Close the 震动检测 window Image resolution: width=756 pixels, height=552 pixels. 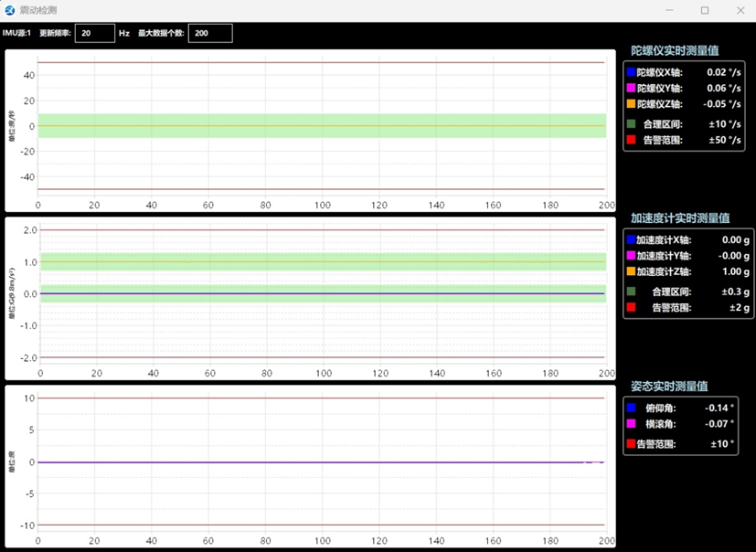pyautogui.click(x=740, y=10)
